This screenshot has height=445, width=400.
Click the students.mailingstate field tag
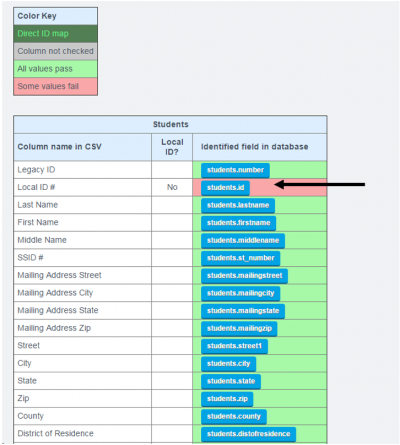tap(243, 311)
